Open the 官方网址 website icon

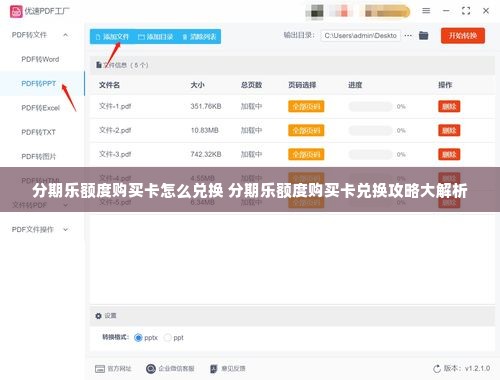coord(100,369)
